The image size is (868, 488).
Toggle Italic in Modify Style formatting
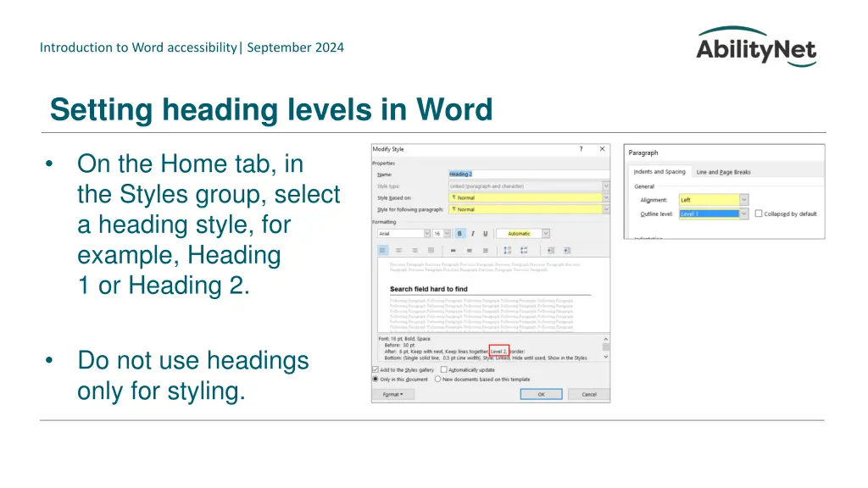click(473, 234)
